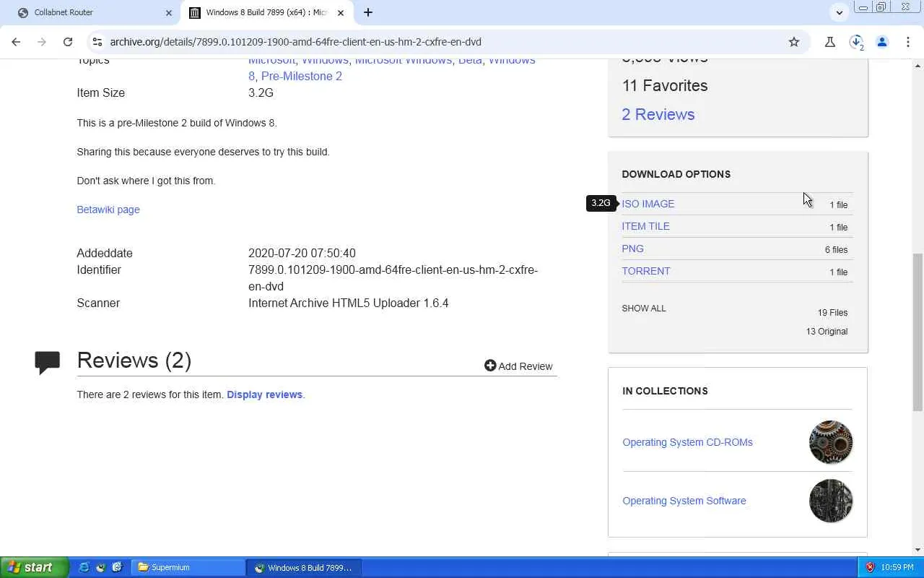Image resolution: width=924 pixels, height=578 pixels.
Task: Download the ISO IMAGE file
Action: 648,204
